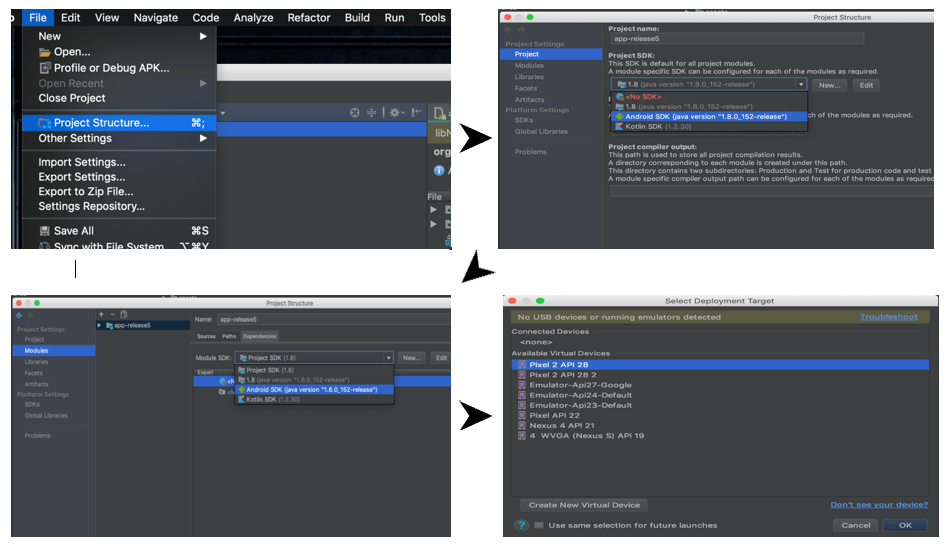Choose 'Android SDK' in the Project SDK list
Viewport: 951px width, 549px height.
click(708, 116)
